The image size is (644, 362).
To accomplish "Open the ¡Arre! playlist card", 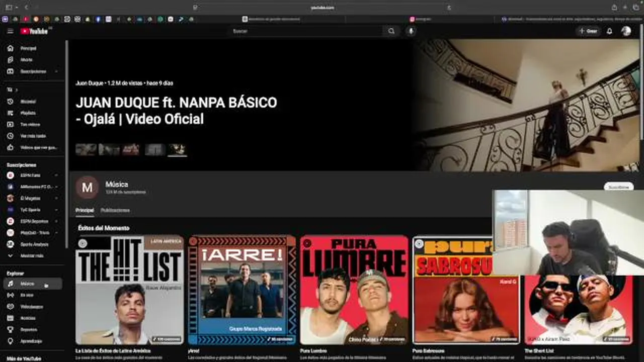I will [x=242, y=290].
